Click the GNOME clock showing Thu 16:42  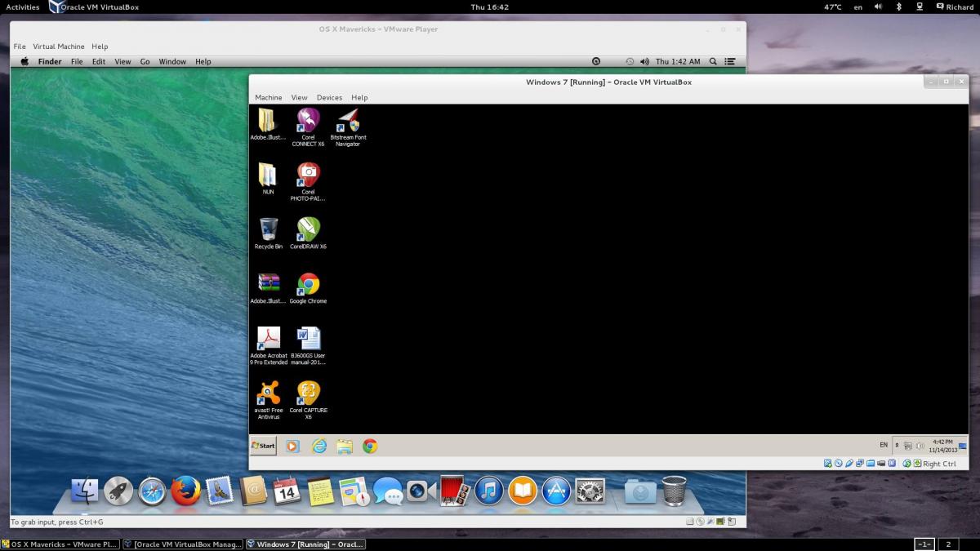click(x=490, y=7)
